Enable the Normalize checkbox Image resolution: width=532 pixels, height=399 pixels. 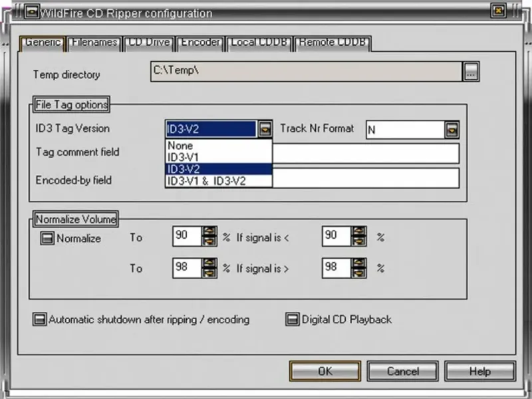[47, 238]
